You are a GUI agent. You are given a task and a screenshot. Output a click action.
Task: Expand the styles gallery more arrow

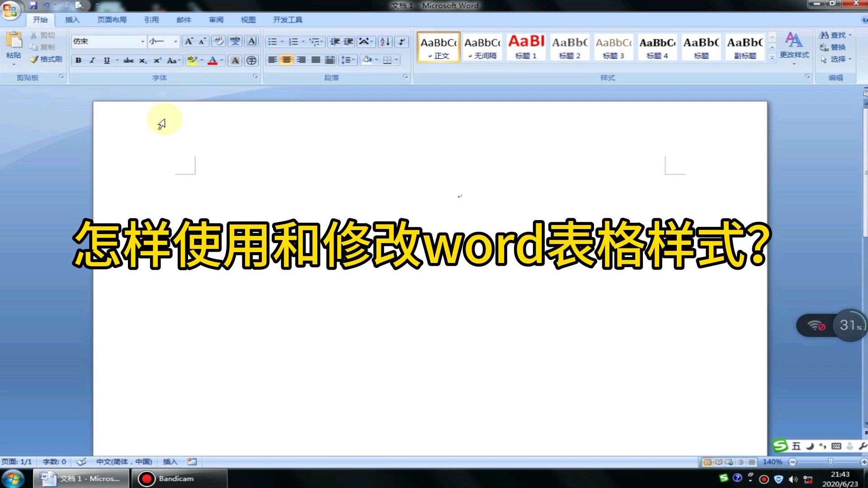(772, 57)
